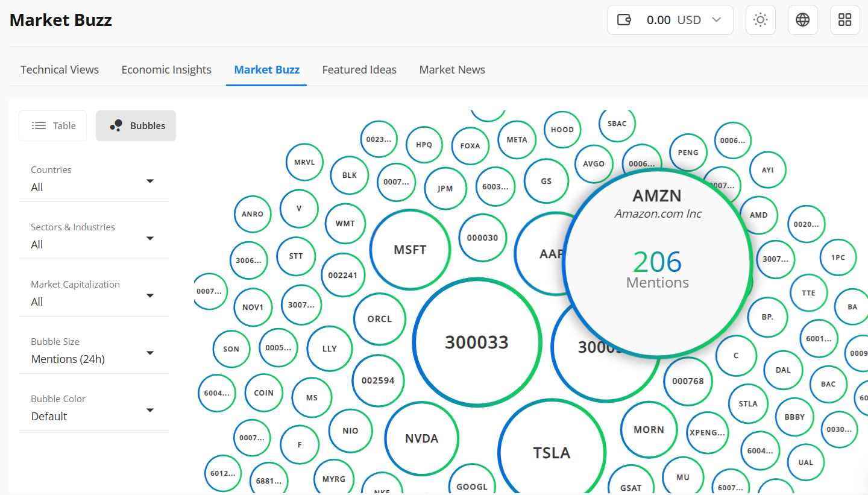Select the Market Buzz tab
The height and width of the screenshot is (495, 868).
click(267, 70)
